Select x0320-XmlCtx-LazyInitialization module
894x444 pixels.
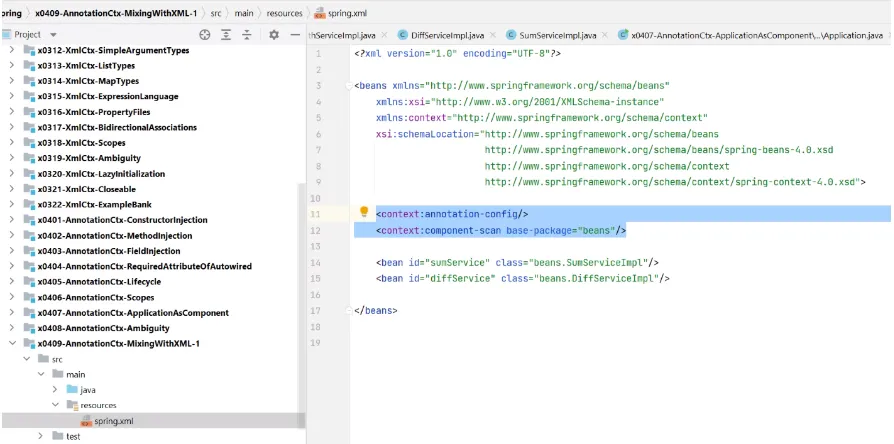(101, 174)
